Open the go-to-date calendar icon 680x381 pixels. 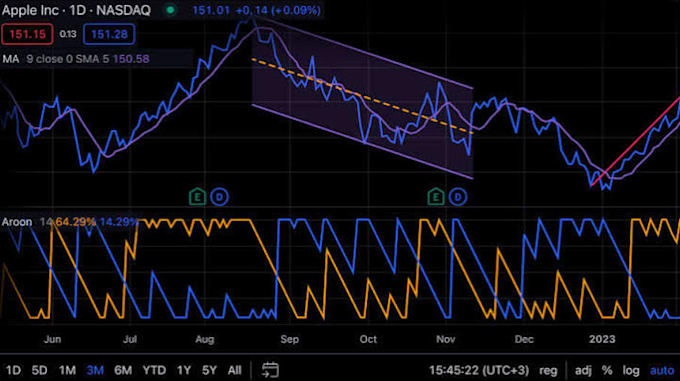(270, 370)
